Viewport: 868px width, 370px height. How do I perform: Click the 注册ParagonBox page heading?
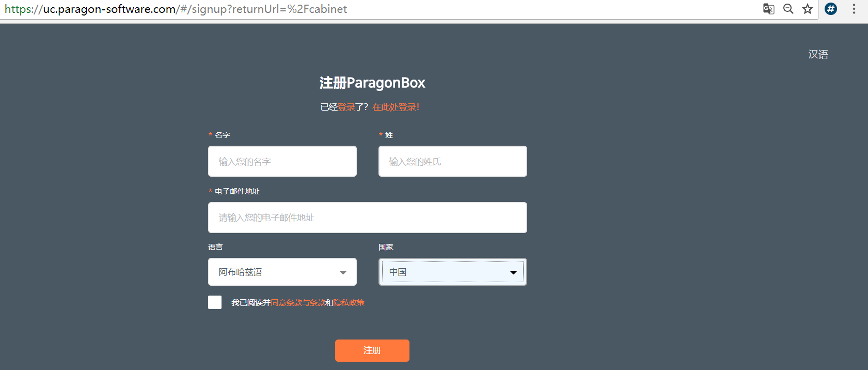point(372,83)
